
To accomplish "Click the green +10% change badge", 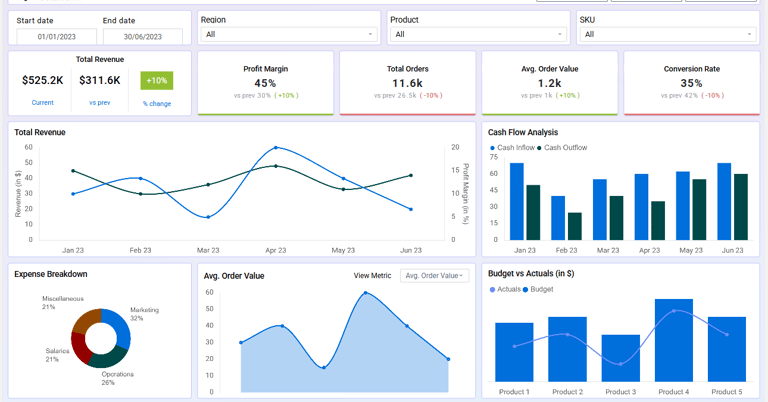I will [157, 80].
